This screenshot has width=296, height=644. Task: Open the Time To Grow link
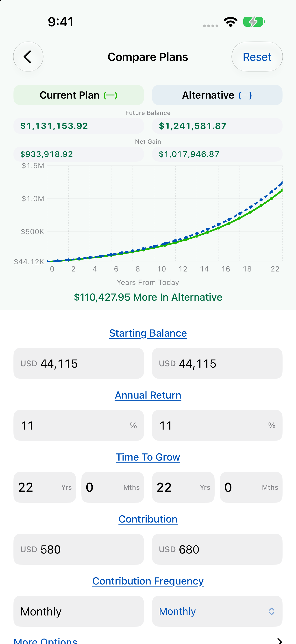click(148, 457)
